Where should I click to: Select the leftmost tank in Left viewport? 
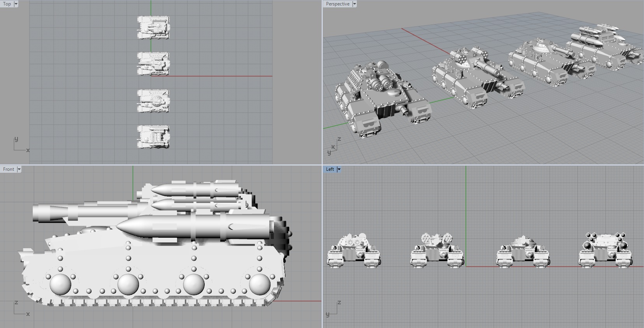click(354, 251)
